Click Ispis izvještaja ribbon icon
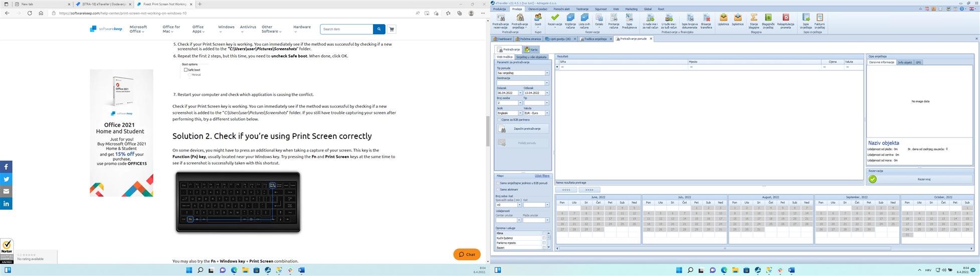The width and height of the screenshot is (980, 276). pos(806,21)
